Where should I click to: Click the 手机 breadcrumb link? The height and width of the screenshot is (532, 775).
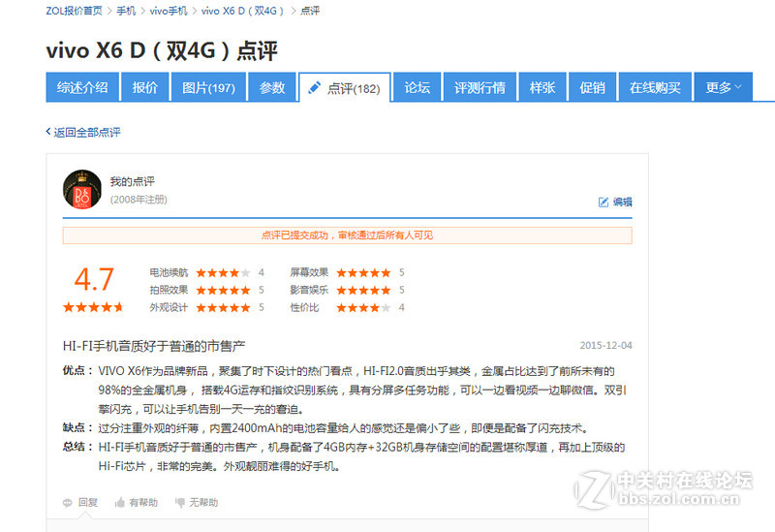coord(126,11)
